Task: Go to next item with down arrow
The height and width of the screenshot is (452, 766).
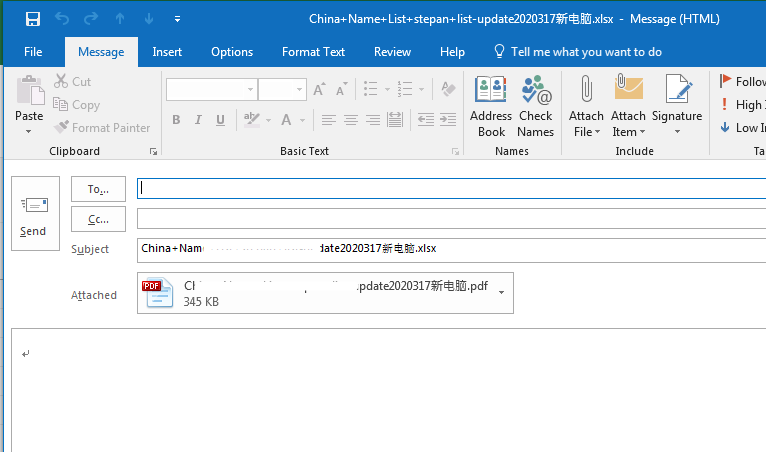Action: point(149,19)
